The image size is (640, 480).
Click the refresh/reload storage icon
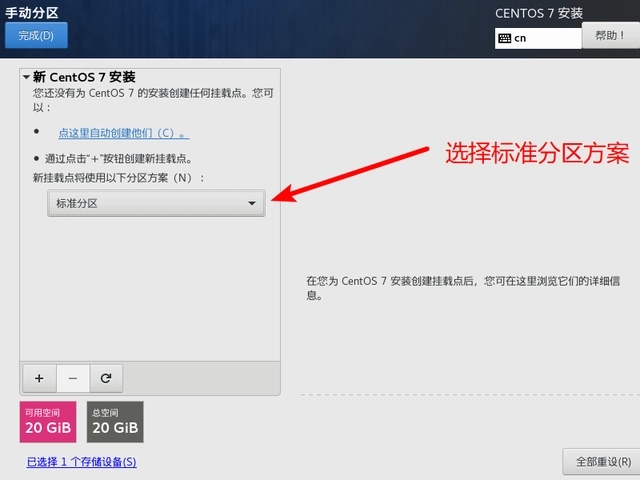click(x=106, y=378)
